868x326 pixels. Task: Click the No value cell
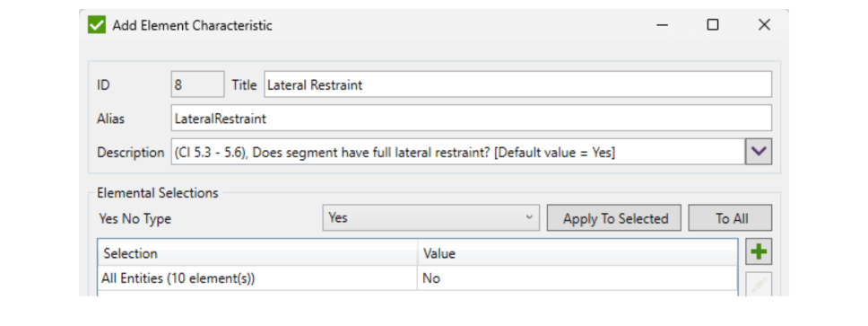577,278
